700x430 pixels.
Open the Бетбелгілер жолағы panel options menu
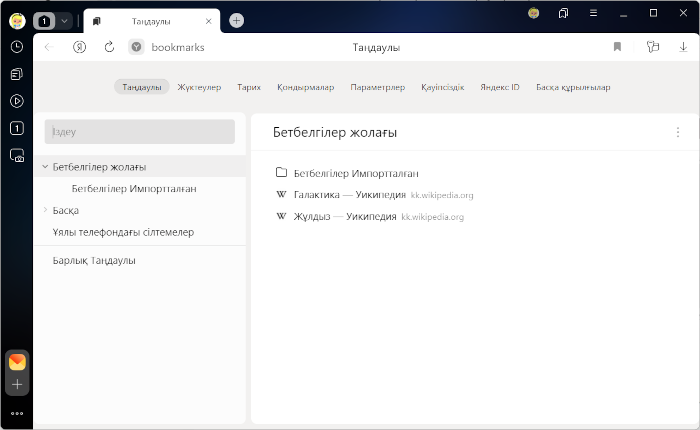[678, 132]
